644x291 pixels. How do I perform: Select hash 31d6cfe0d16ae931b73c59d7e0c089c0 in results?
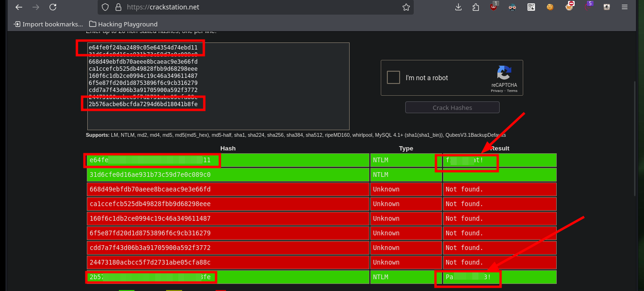pyautogui.click(x=150, y=175)
